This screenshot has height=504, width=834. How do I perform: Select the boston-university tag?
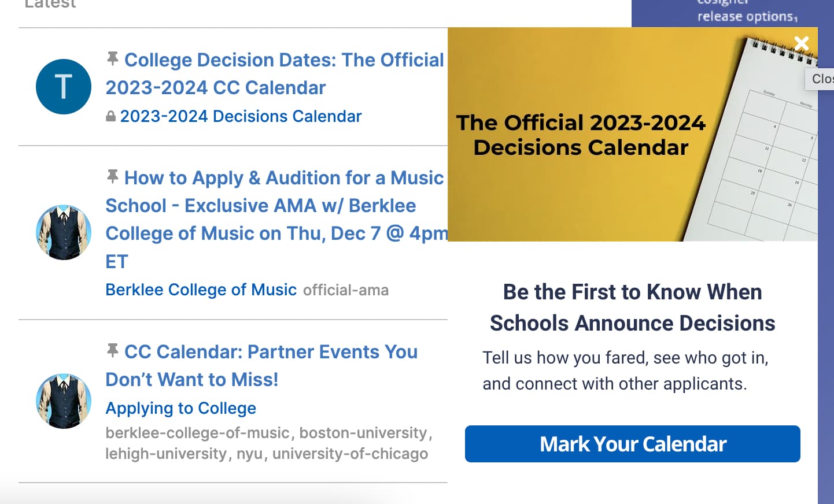point(363,433)
